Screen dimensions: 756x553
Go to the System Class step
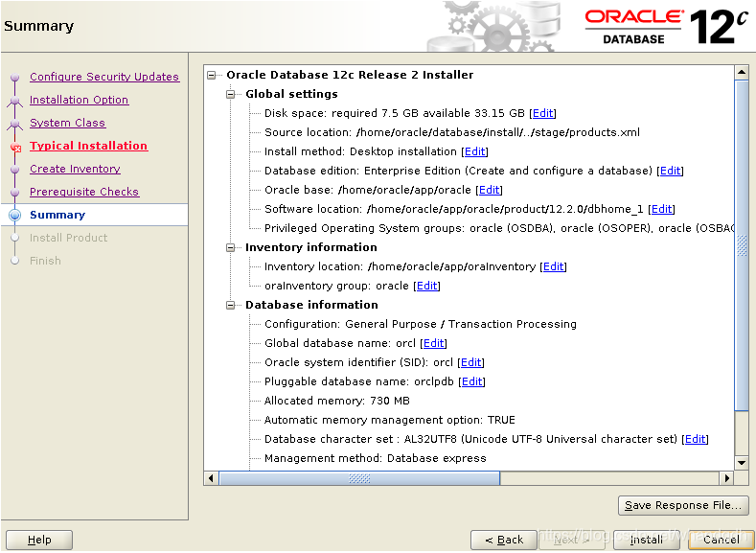coord(67,123)
